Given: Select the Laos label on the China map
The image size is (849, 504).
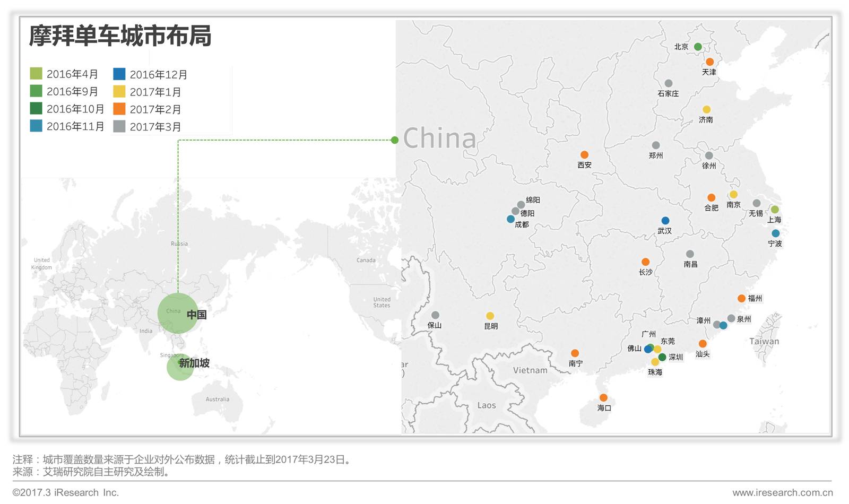Looking at the screenshot, I should tap(487, 405).
